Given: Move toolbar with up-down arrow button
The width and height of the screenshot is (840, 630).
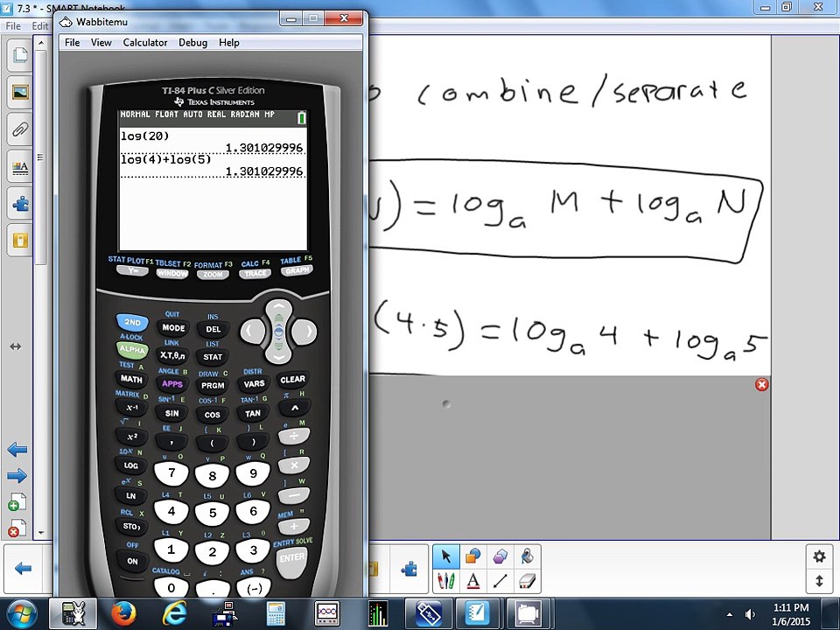Looking at the screenshot, I should click(x=819, y=581).
